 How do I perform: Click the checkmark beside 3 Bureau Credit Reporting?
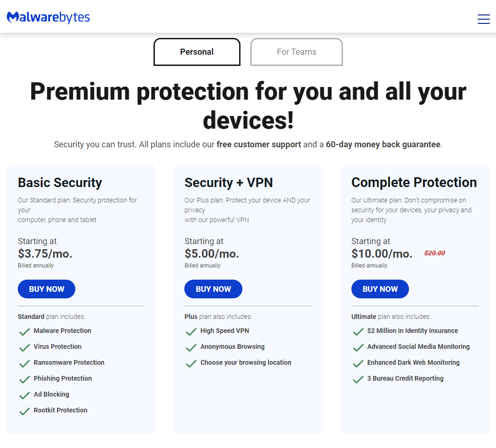[x=358, y=379]
